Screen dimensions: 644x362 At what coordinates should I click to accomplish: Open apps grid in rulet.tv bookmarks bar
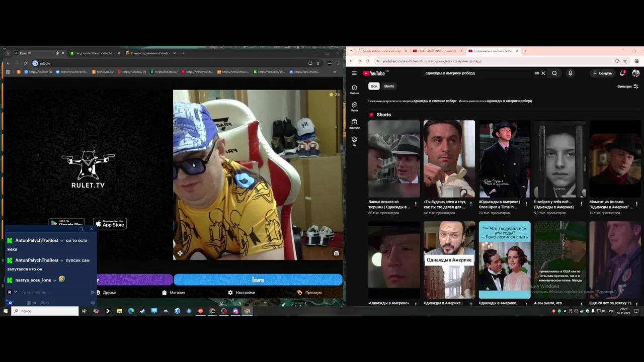pyautogui.click(x=8, y=72)
